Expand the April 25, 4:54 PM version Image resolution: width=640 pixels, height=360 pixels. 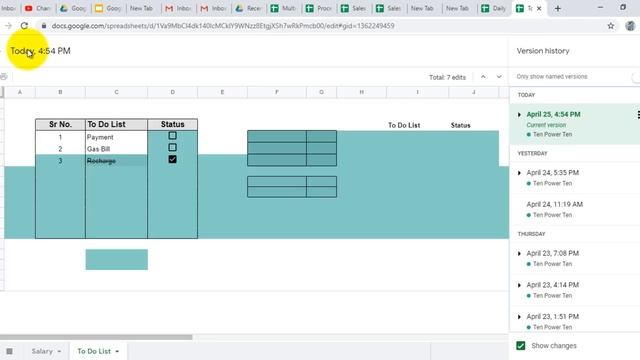coord(519,115)
